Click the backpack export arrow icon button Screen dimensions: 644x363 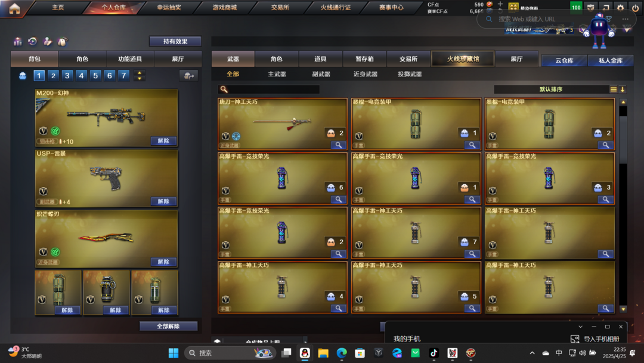[x=189, y=76]
